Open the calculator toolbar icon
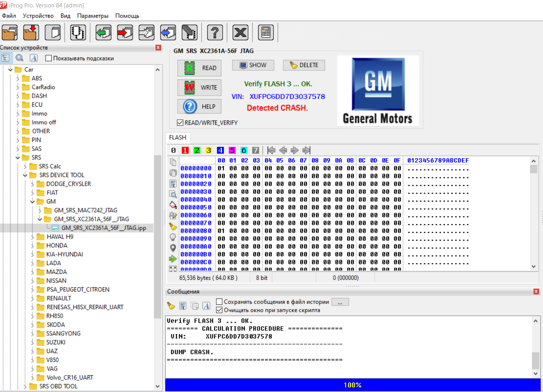Screen dimensions: 543x392 [x=266, y=32]
